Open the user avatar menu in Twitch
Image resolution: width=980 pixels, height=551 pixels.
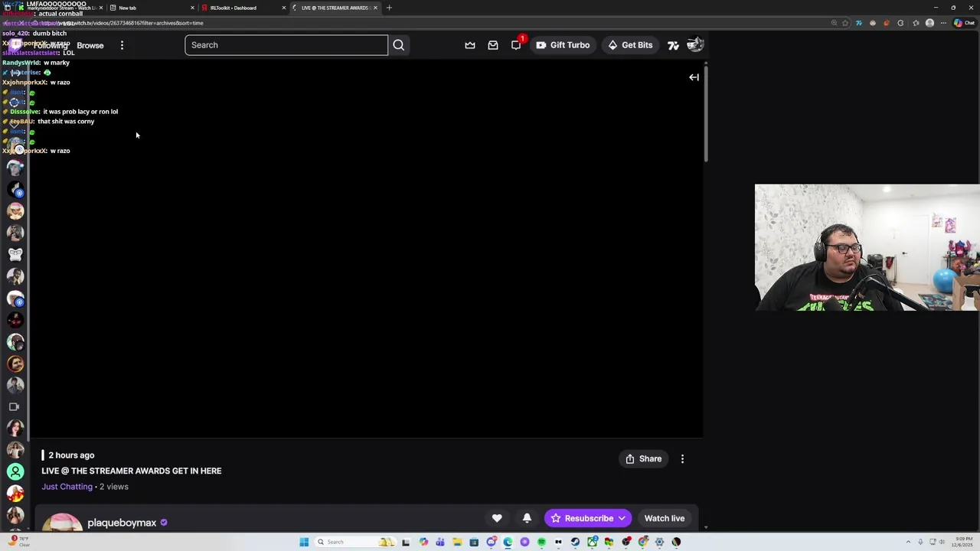tap(695, 45)
